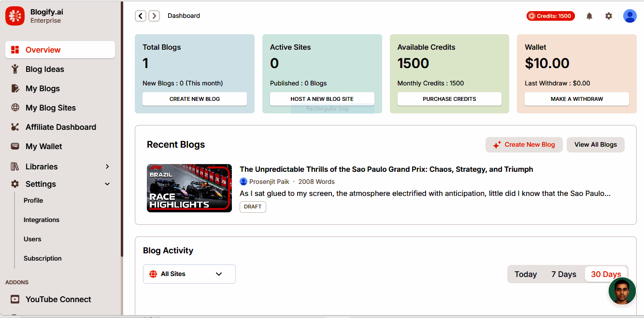The image size is (644, 318).
Task: Select the 30 Days activity filter
Action: (606, 274)
